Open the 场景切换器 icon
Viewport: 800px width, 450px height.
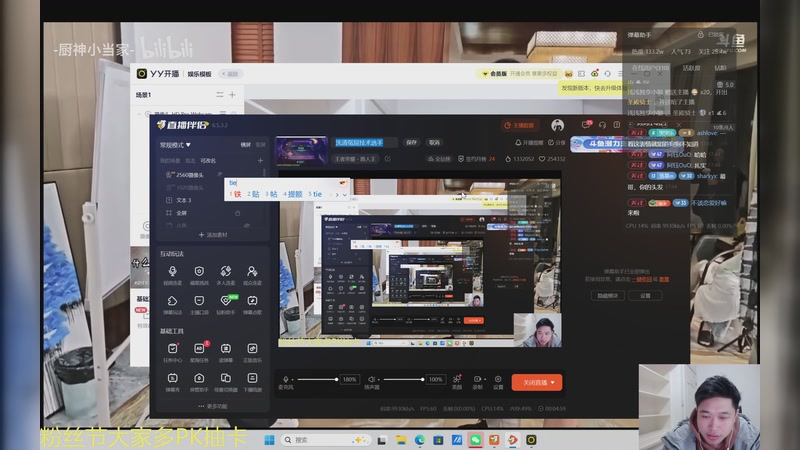[x=226, y=378]
